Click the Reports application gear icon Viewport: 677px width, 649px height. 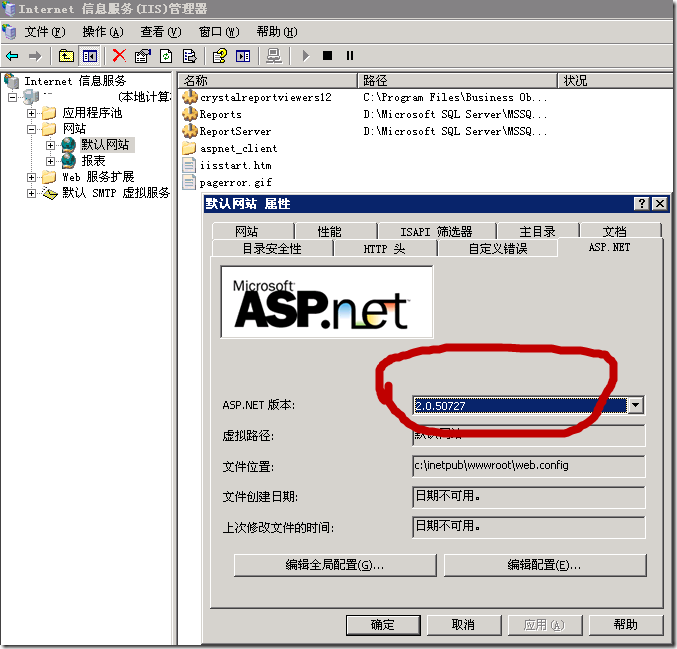[190, 114]
